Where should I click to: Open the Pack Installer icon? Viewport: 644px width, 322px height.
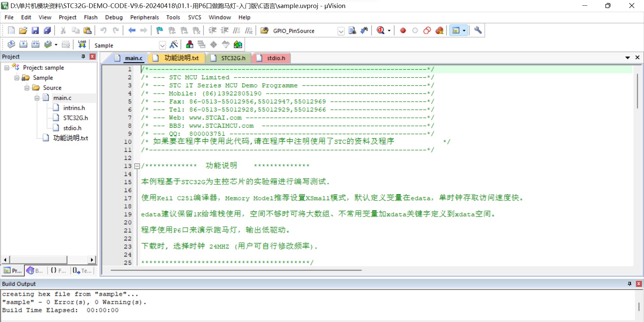tap(238, 44)
